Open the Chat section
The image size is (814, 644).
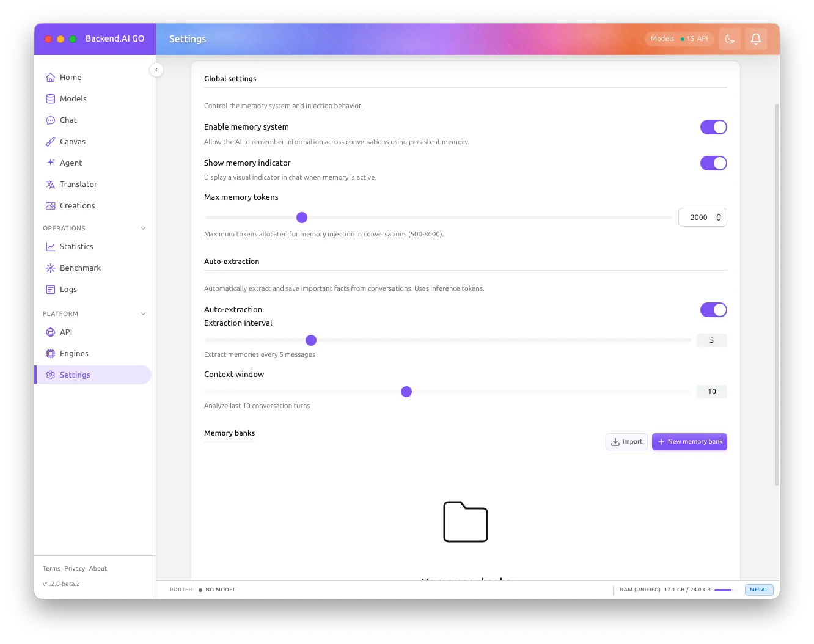68,120
